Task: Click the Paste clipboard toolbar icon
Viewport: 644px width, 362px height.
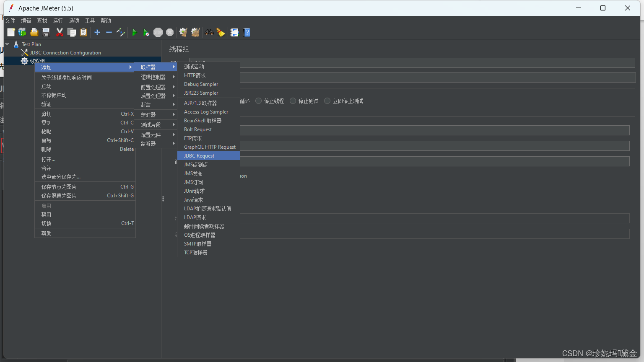Action: tap(83, 32)
